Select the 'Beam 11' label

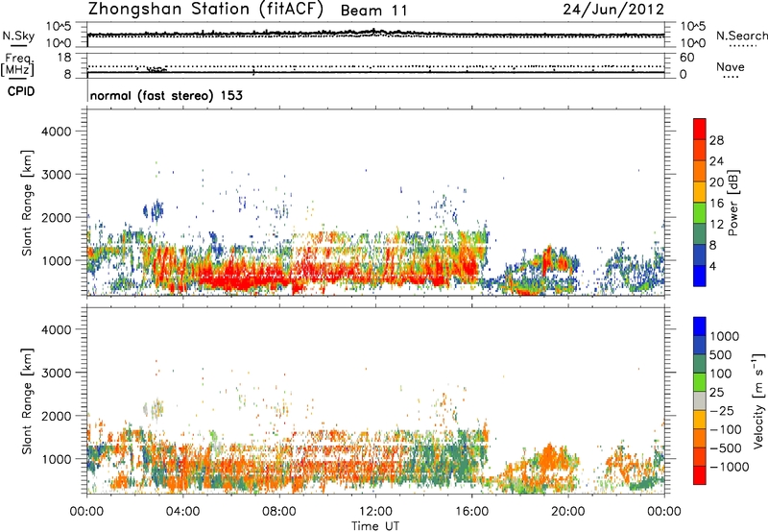click(373, 11)
